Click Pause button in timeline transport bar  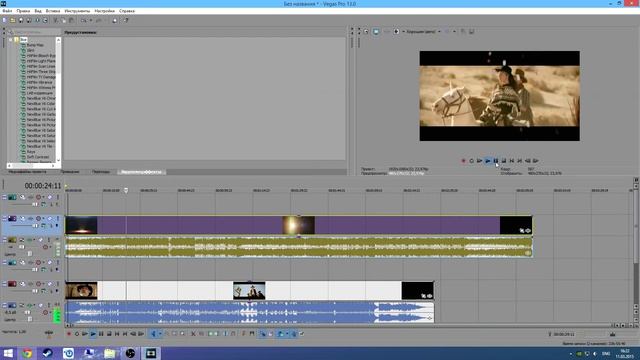101,334
